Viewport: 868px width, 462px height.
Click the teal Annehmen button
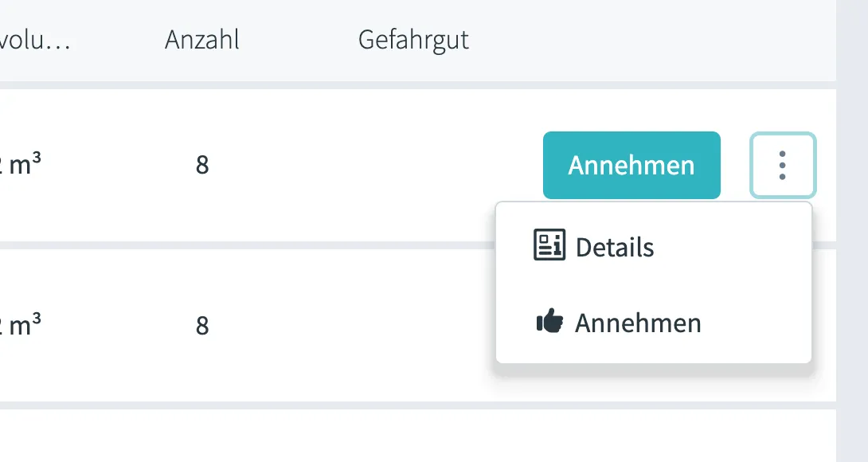tap(631, 165)
